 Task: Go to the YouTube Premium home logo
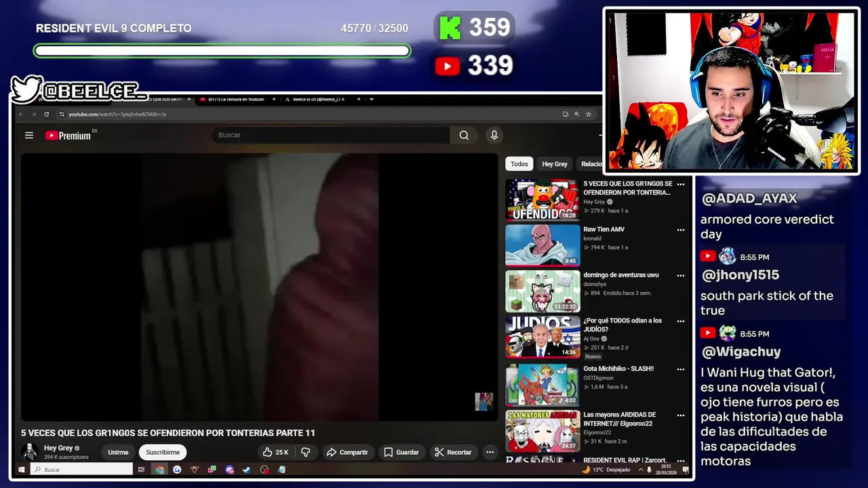tap(68, 136)
